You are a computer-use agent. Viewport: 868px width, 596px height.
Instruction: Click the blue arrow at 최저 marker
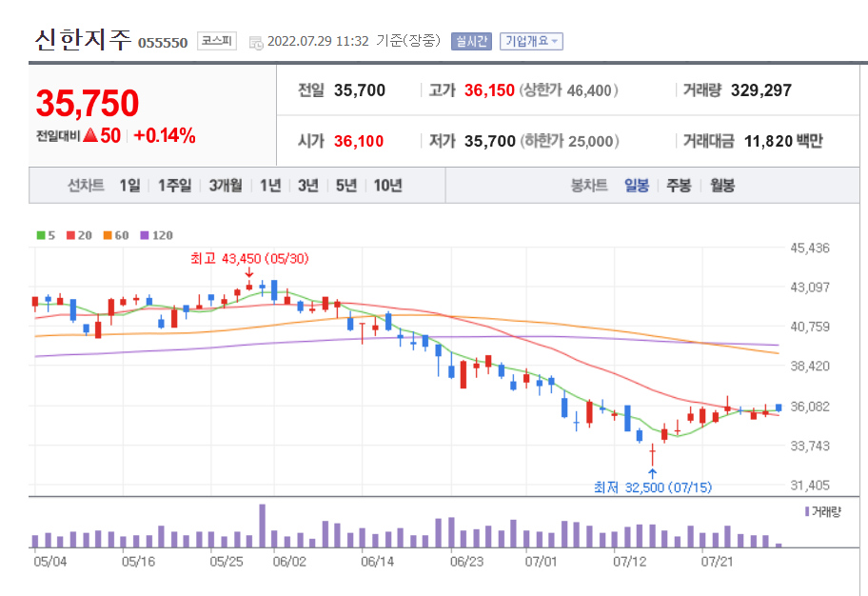pyautogui.click(x=652, y=473)
